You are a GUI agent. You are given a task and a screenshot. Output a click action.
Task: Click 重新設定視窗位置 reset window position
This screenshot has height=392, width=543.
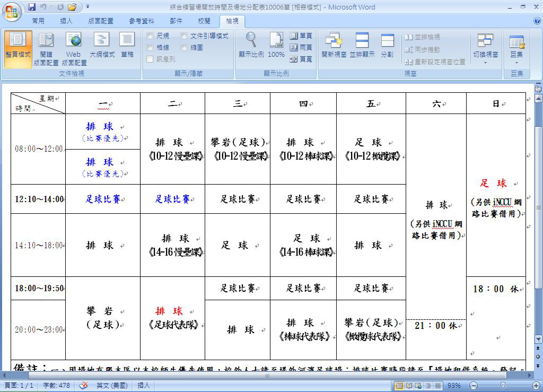(435, 62)
